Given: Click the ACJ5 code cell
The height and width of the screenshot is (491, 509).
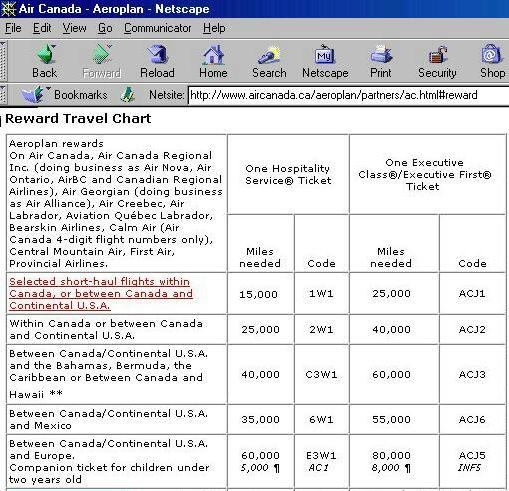Looking at the screenshot, I should [472, 456].
